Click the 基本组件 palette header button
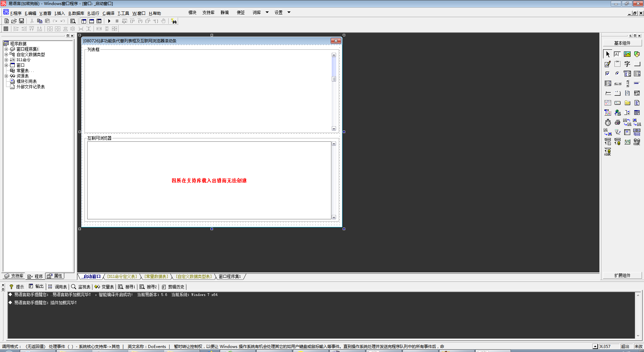Viewport: 644px width, 352px height. 622,43
